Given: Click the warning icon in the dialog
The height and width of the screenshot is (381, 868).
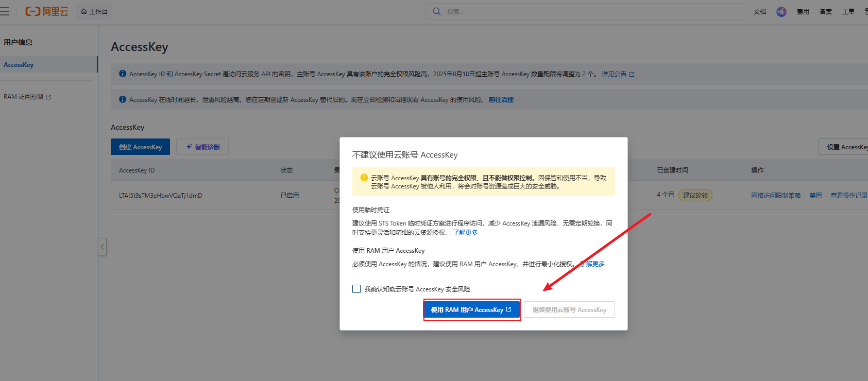Looking at the screenshot, I should [364, 178].
